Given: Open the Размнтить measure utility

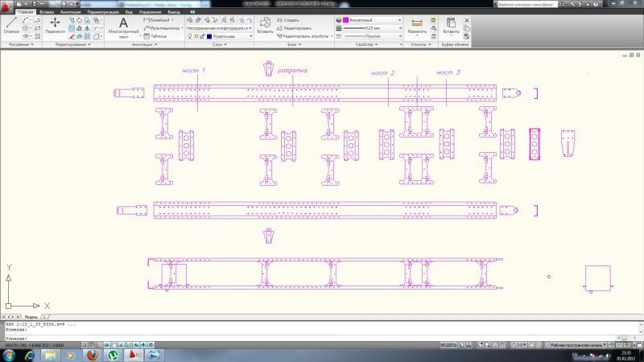Looking at the screenshot, I should click(x=417, y=27).
